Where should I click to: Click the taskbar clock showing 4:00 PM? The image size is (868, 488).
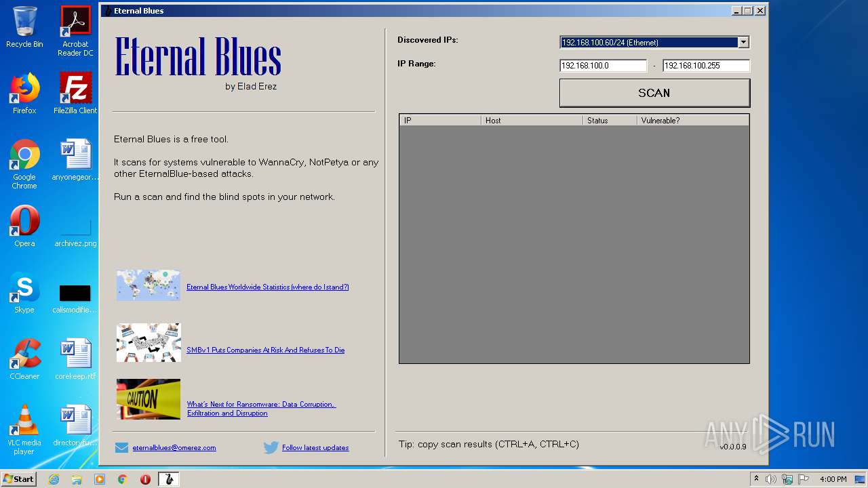[x=833, y=479]
